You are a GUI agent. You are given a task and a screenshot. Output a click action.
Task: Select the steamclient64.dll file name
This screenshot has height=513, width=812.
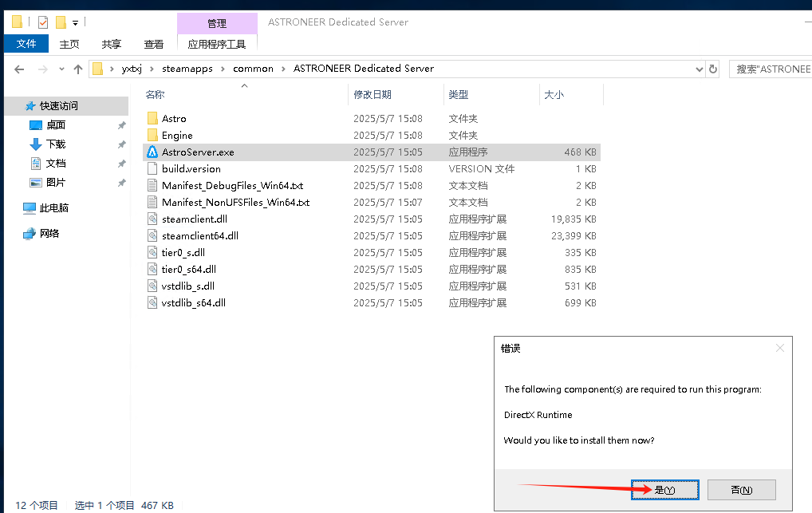[200, 236]
